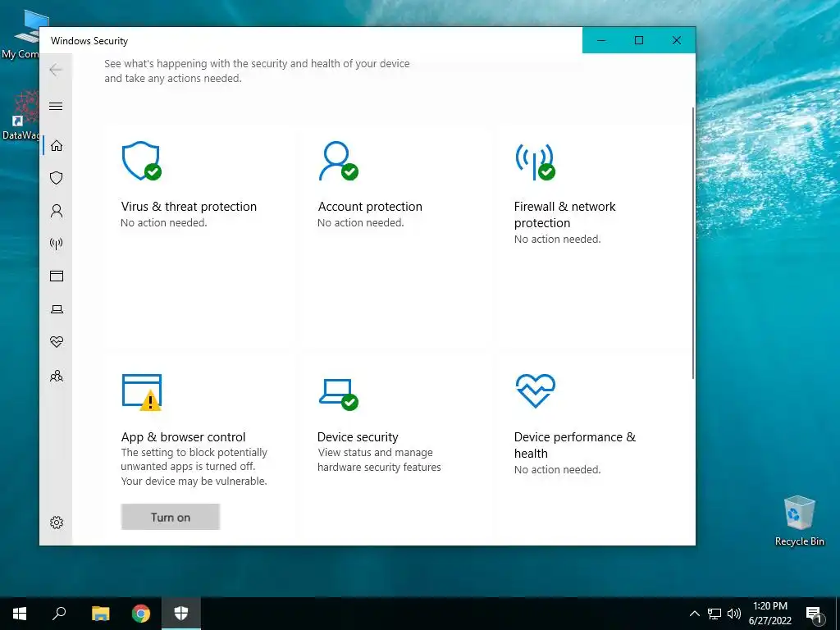Open Virus & threat protection shield sidebar icon

coord(57,178)
